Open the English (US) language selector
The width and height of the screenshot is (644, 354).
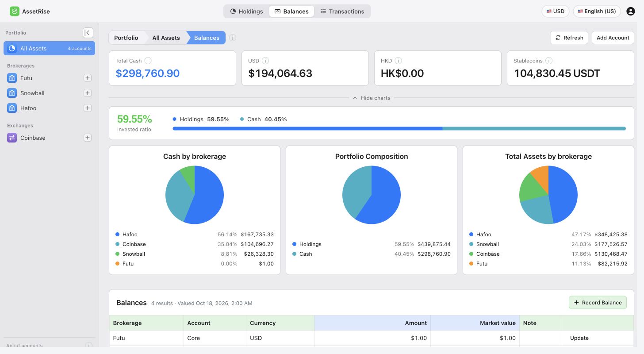[x=597, y=12]
